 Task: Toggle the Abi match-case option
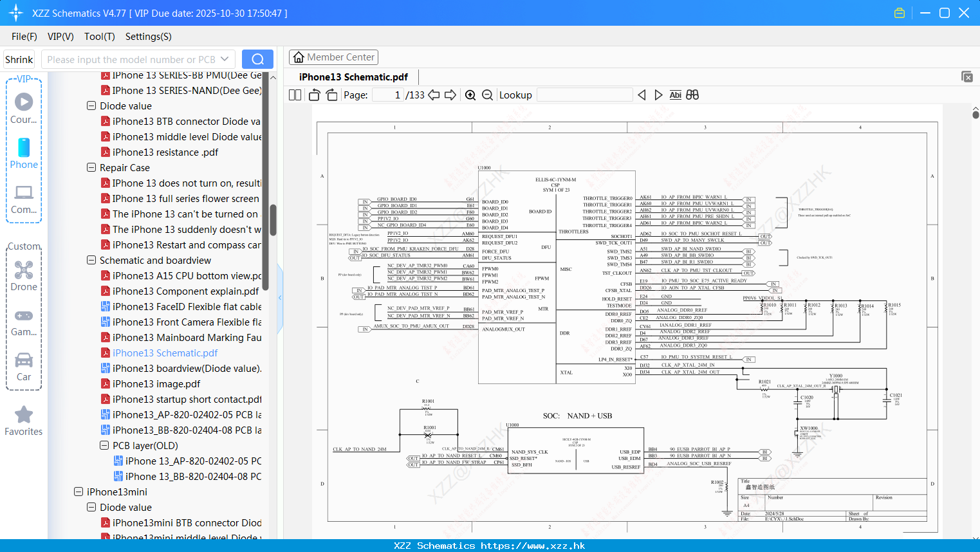[675, 95]
